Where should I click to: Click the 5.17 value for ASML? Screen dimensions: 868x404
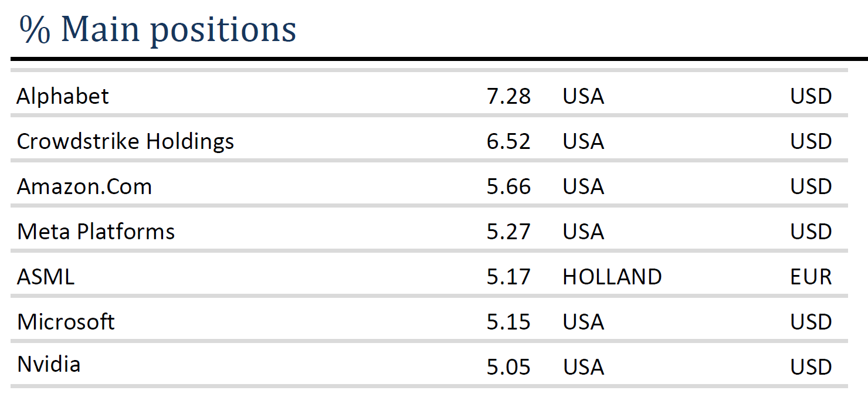tap(508, 277)
